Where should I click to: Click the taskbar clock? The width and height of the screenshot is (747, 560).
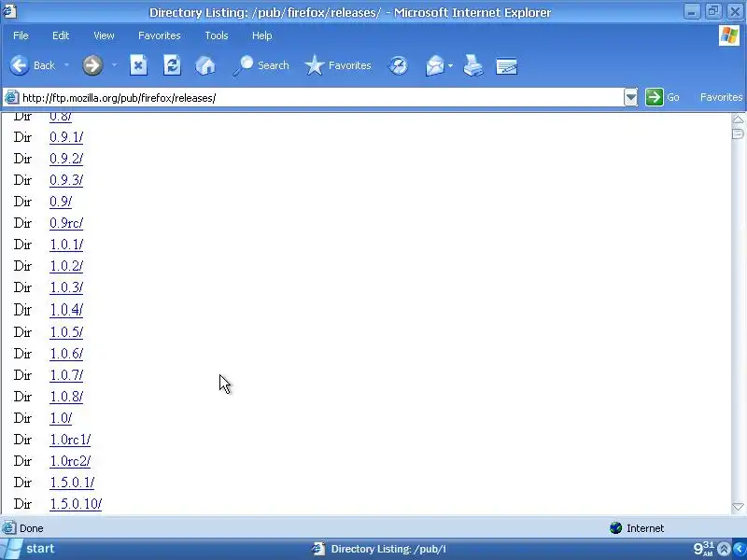click(704, 549)
